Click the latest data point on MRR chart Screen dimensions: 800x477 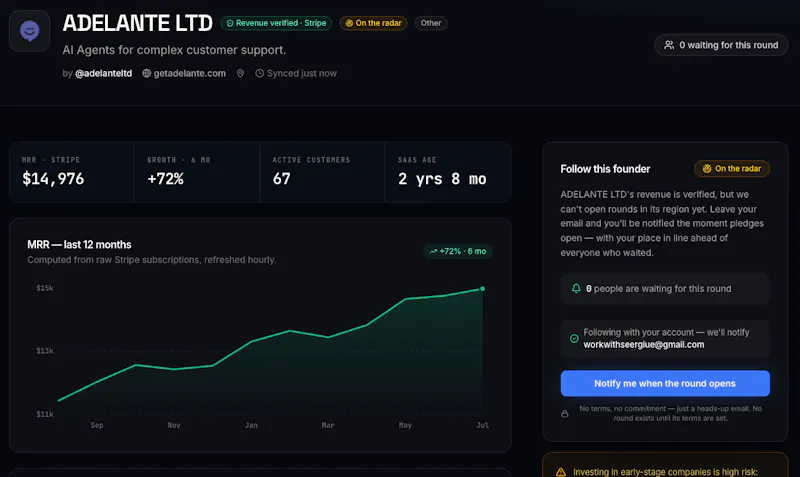click(x=483, y=289)
